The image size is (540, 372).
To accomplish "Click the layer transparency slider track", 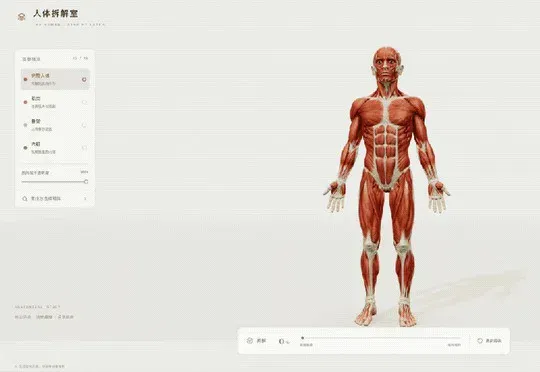I will pyautogui.click(x=54, y=182).
